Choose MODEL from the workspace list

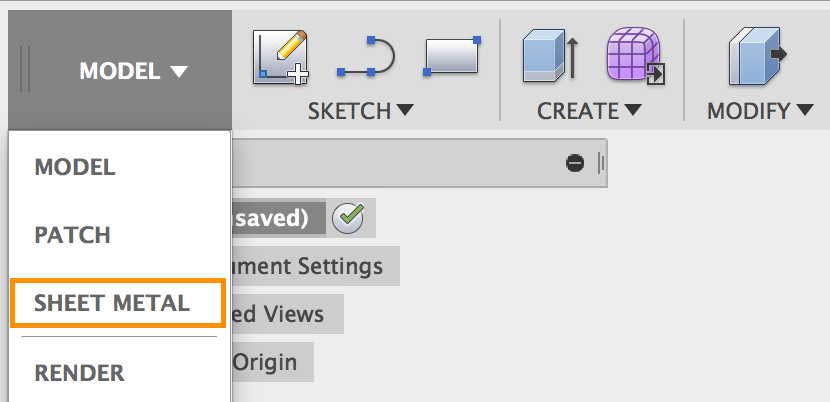[75, 167]
